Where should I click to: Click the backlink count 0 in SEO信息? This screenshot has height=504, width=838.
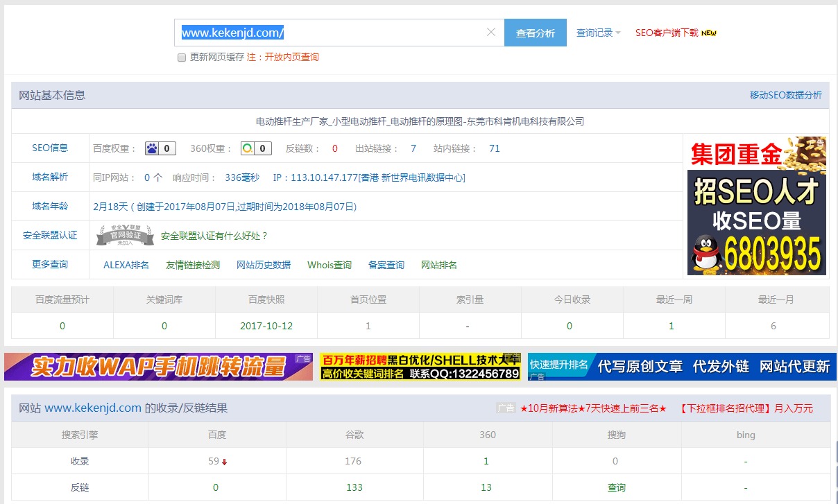click(x=335, y=148)
